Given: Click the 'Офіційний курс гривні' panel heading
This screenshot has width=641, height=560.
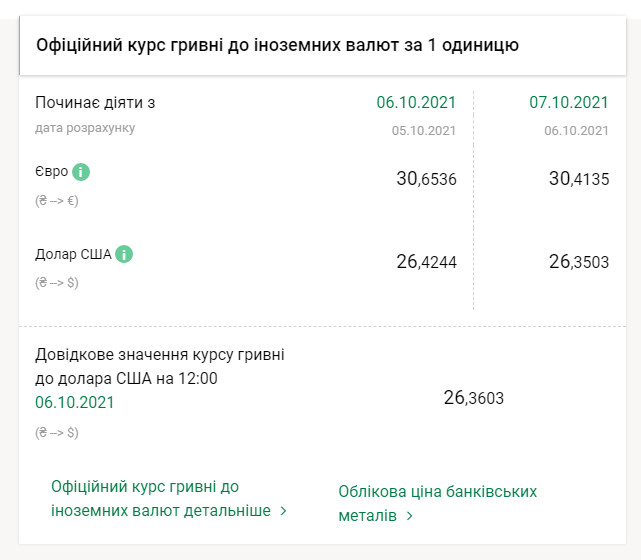Looking at the screenshot, I should [277, 45].
